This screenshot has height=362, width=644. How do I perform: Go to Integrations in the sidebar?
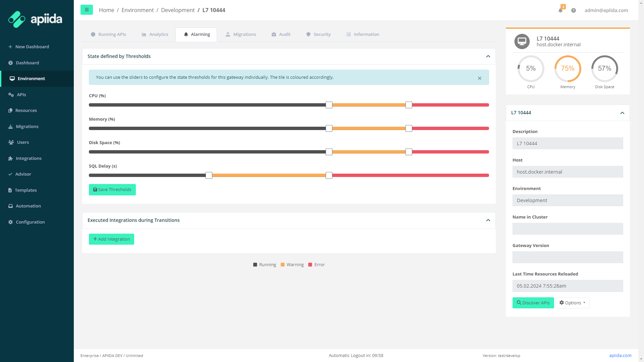(29, 158)
